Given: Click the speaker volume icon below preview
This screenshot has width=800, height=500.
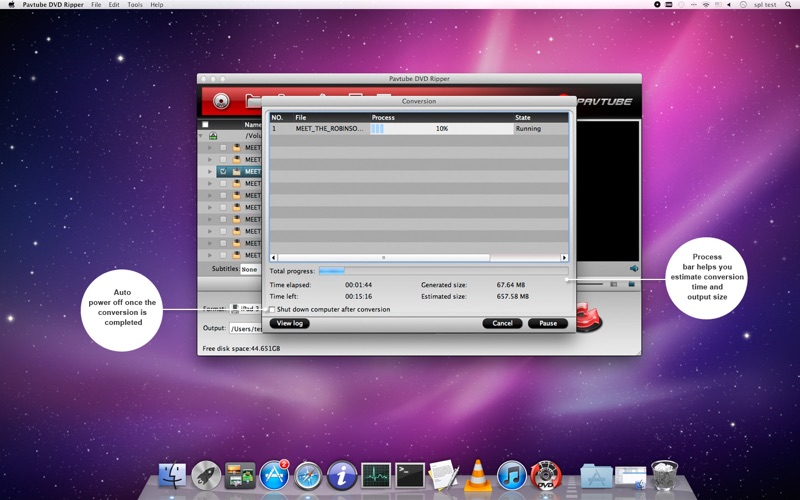Looking at the screenshot, I should [x=634, y=268].
